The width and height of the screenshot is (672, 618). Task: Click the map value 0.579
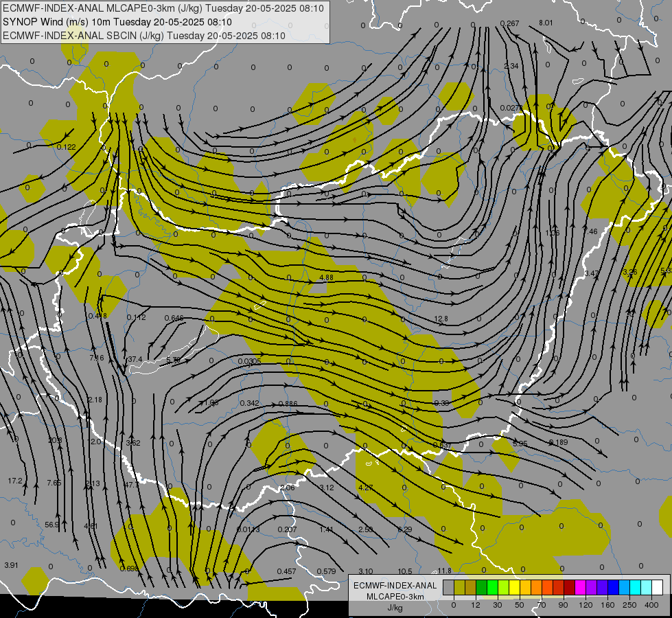pyautogui.click(x=326, y=571)
